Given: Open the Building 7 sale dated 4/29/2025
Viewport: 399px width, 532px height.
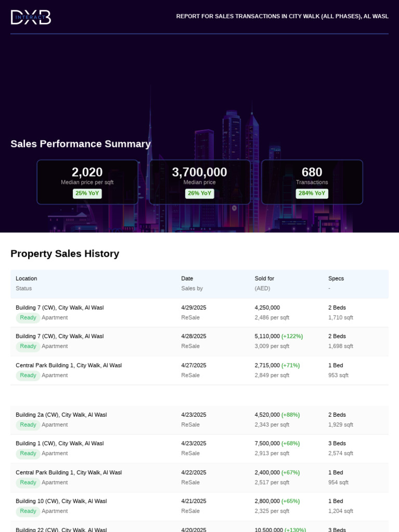Looking at the screenshot, I should tap(60, 308).
